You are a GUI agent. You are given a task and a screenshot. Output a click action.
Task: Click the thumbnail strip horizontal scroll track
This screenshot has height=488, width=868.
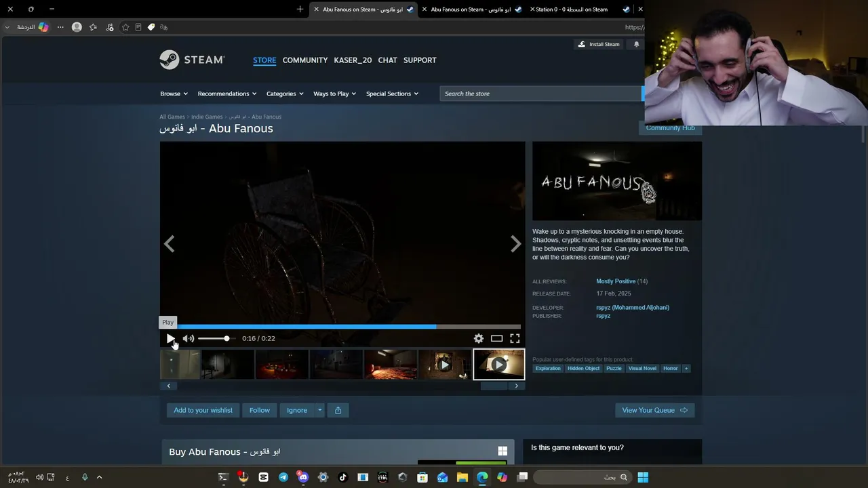(x=342, y=386)
